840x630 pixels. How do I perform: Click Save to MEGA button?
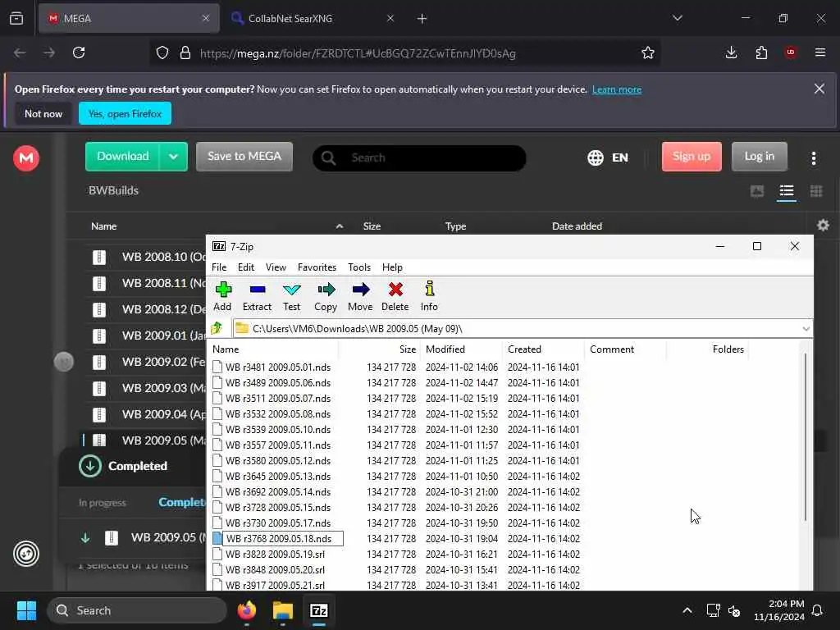click(x=244, y=157)
